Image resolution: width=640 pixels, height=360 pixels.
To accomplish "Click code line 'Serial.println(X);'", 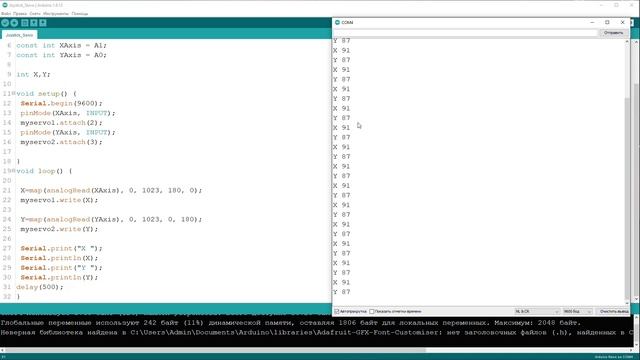I will click(x=60, y=258).
